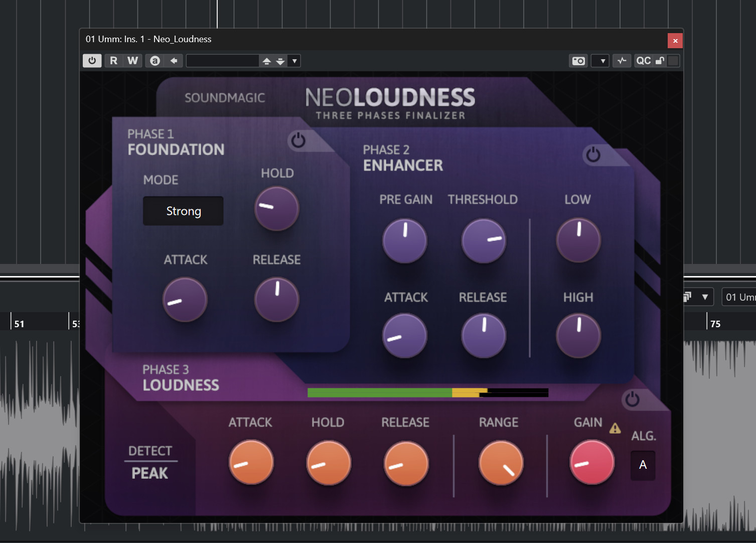Click the 01 Umm track name field
756x543 pixels.
(x=739, y=297)
